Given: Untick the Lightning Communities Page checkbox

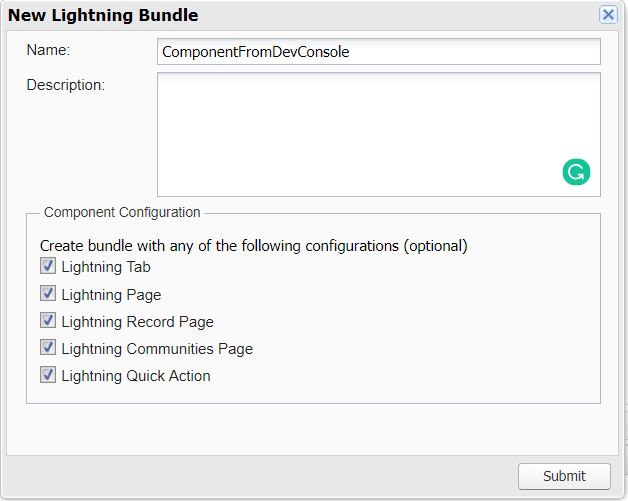Looking at the screenshot, I should pos(47,348).
